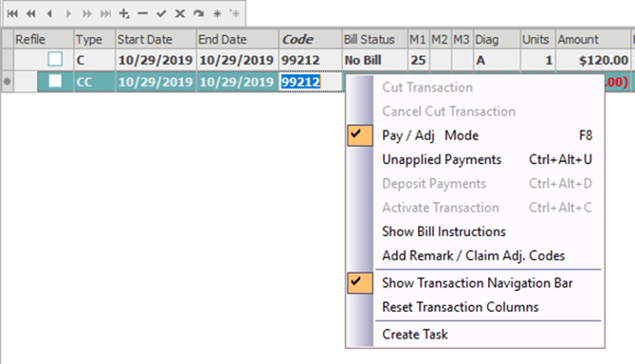Click end date 10/29/2019 in the C row

point(238,60)
